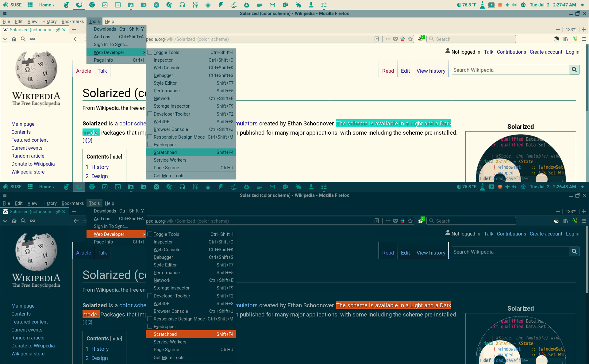
Task: Open applications grid in the dark top panel
Action: [30, 187]
